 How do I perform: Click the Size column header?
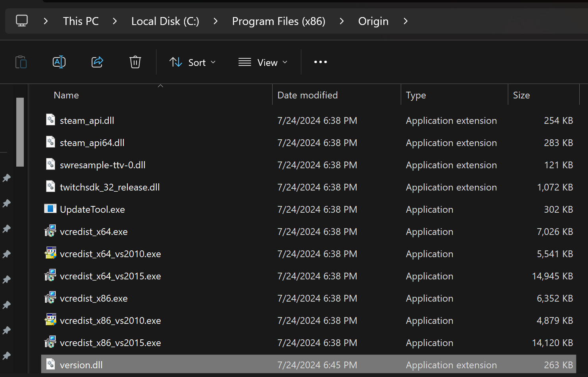click(521, 95)
